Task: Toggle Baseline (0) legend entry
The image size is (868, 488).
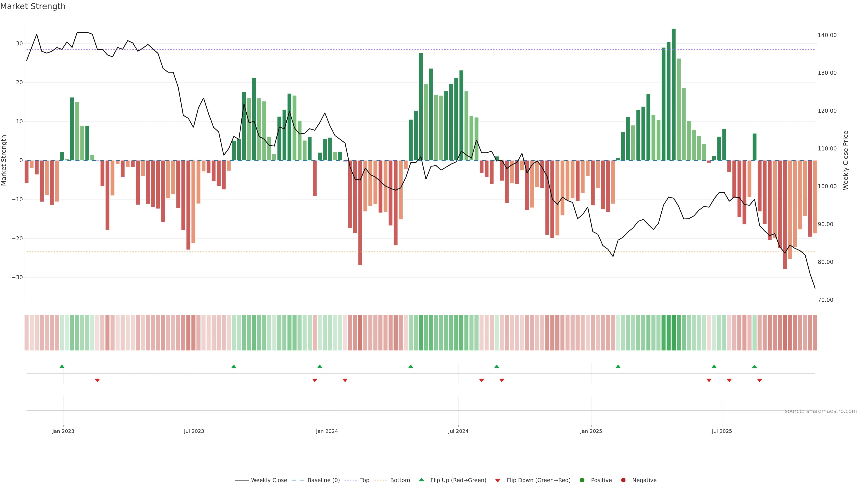Action: [x=323, y=480]
